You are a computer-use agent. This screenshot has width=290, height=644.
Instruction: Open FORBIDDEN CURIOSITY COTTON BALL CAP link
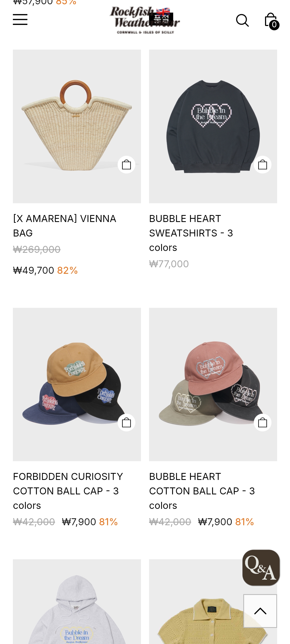(x=68, y=491)
